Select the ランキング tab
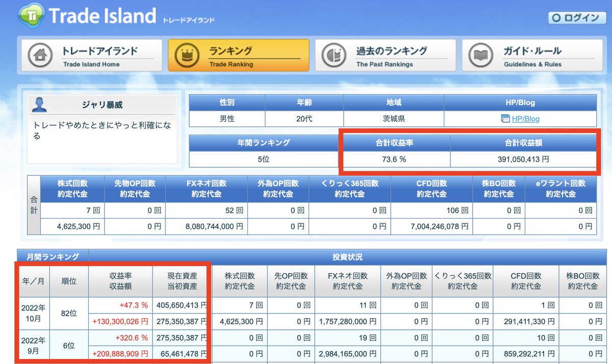 [239, 56]
